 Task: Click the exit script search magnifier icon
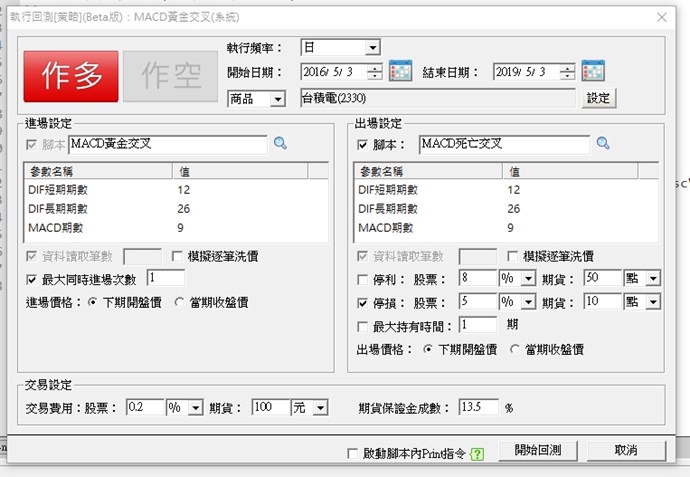603,144
